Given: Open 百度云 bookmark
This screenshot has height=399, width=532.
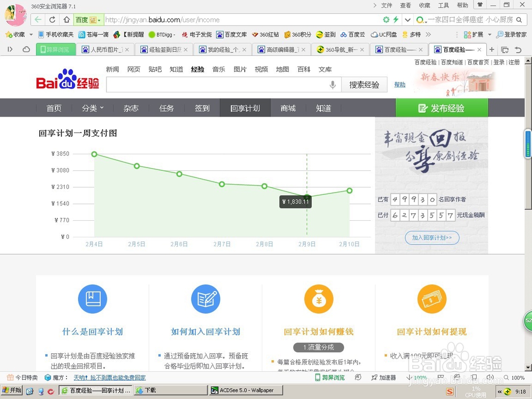Looking at the screenshot, I should tap(353, 34).
